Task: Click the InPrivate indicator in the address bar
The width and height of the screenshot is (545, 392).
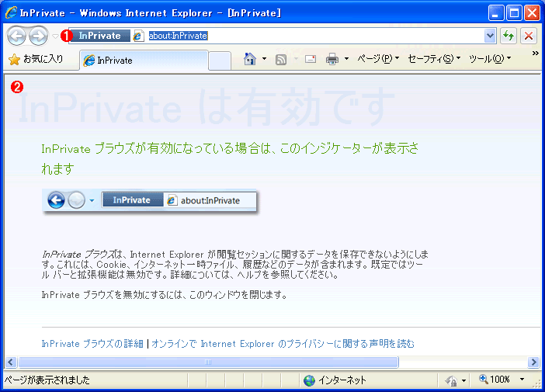Action: click(99, 36)
